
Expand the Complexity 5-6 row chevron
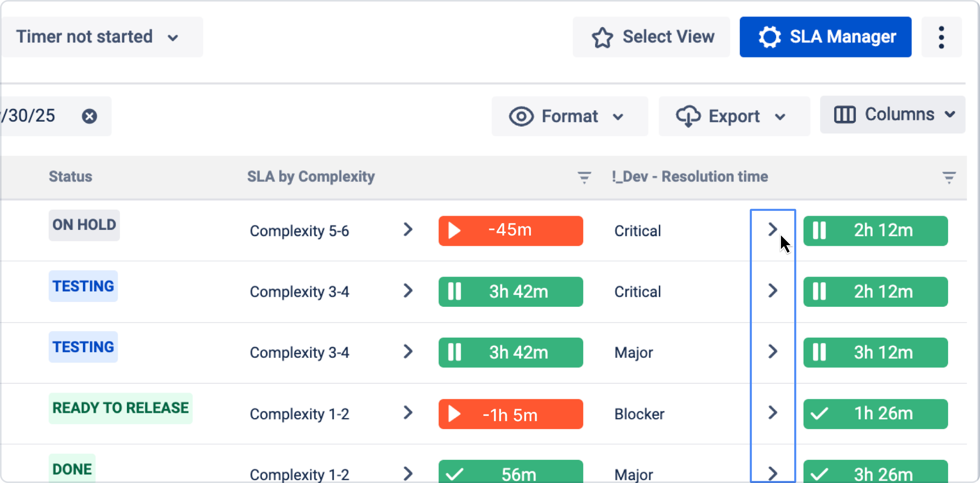[x=408, y=230]
